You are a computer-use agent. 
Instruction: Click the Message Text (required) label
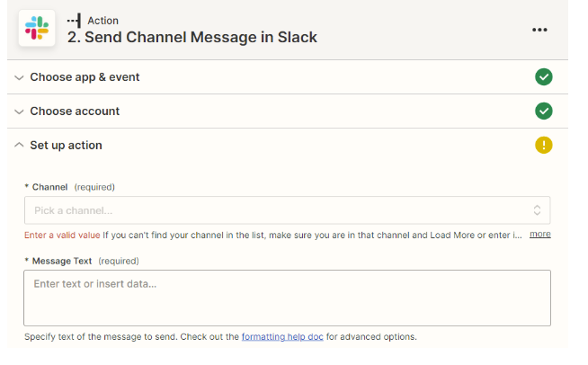pos(82,261)
